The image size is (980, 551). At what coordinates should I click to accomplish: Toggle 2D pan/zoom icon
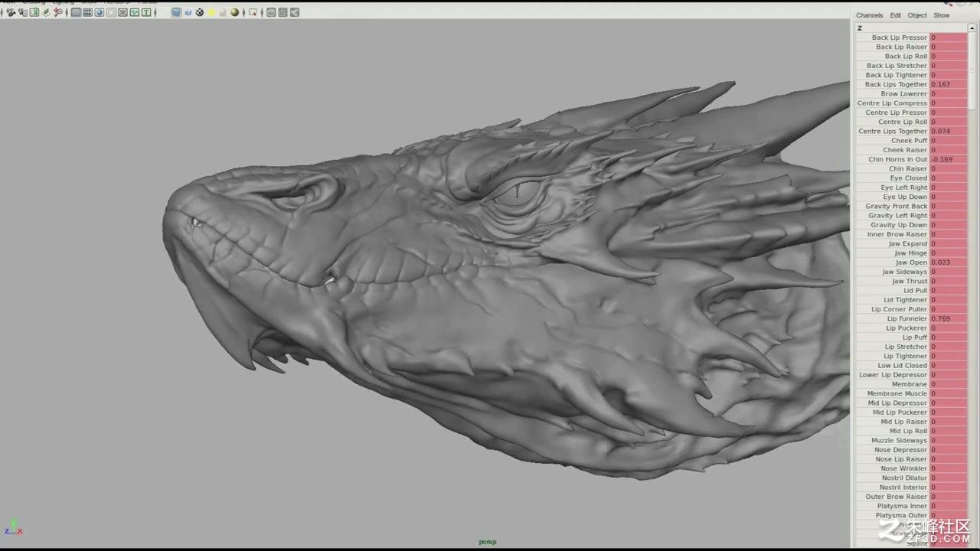57,12
